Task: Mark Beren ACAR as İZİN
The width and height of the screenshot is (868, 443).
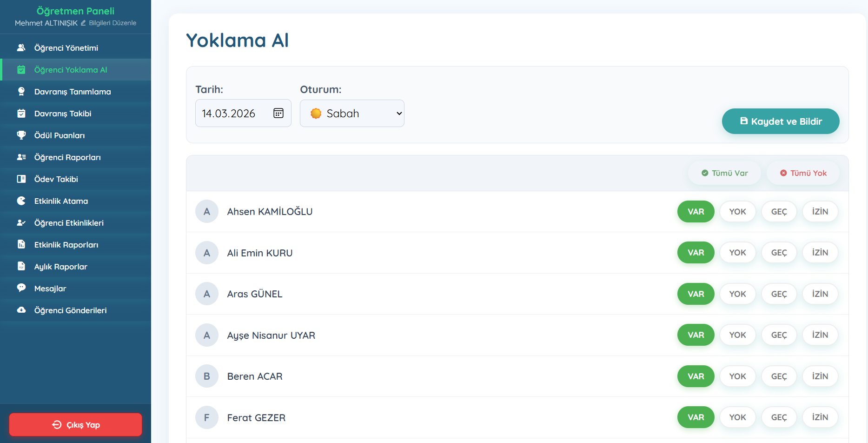Action: 820,376
